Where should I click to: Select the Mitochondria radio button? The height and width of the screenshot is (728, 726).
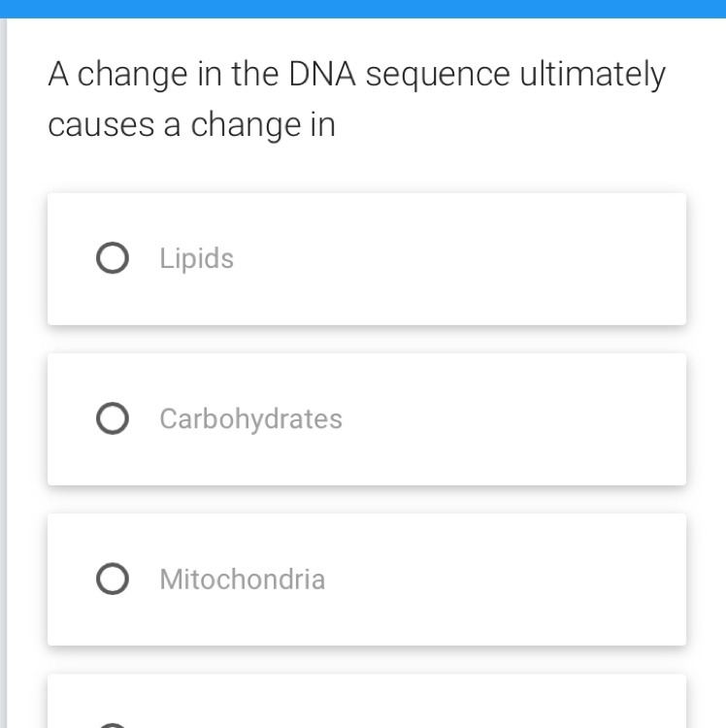[112, 579]
